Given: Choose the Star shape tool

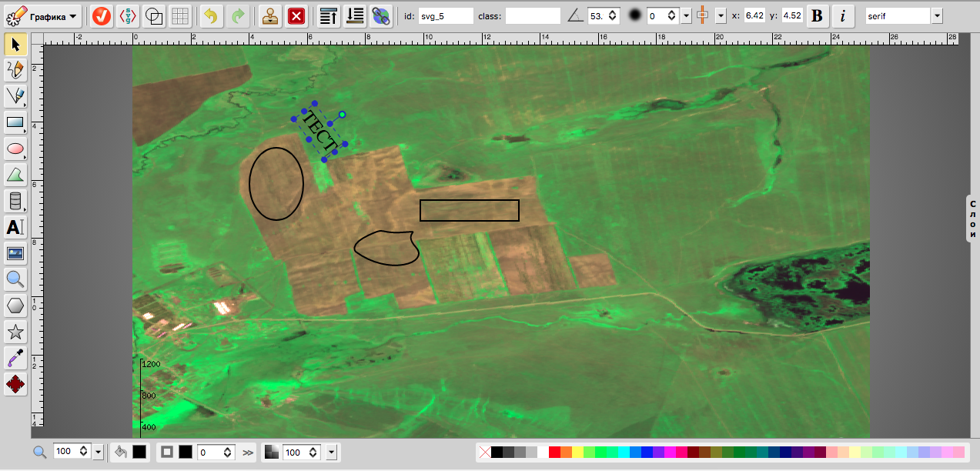Looking at the screenshot, I should tap(15, 332).
